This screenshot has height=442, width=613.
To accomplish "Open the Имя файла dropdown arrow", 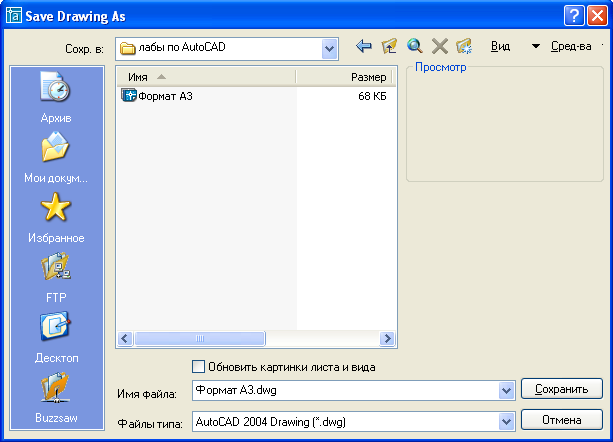I will coord(506,390).
